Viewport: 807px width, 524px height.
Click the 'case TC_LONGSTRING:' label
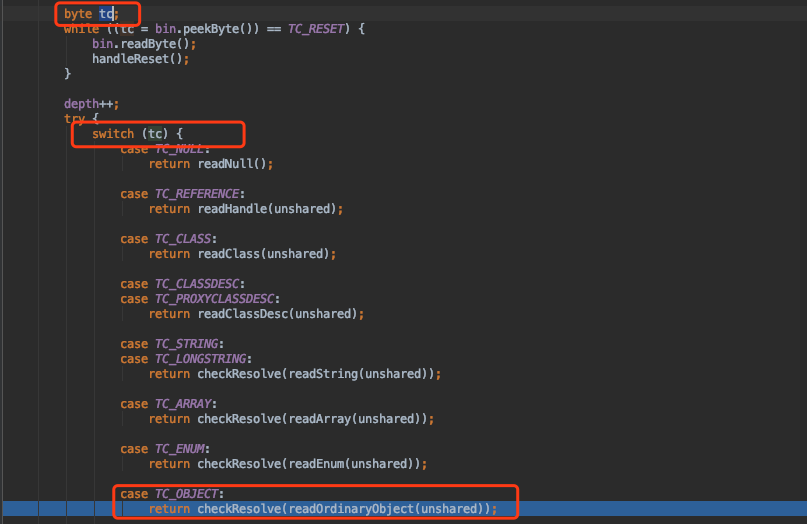click(x=186, y=359)
